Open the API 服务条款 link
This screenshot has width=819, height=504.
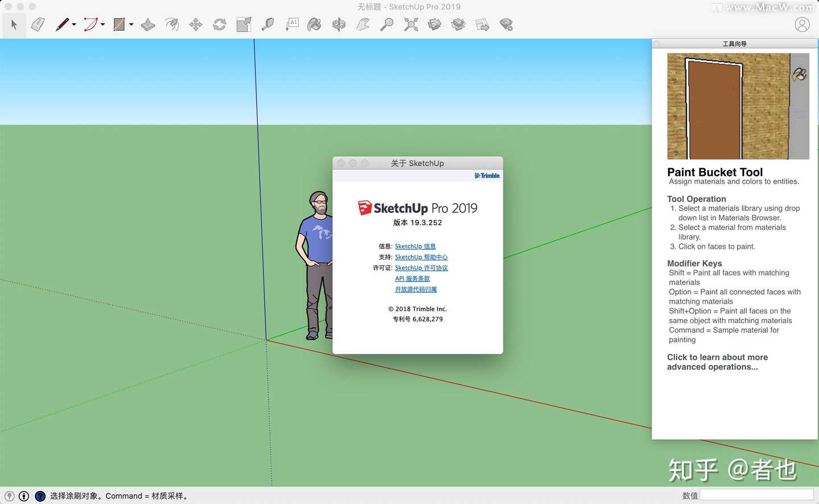pyautogui.click(x=412, y=279)
